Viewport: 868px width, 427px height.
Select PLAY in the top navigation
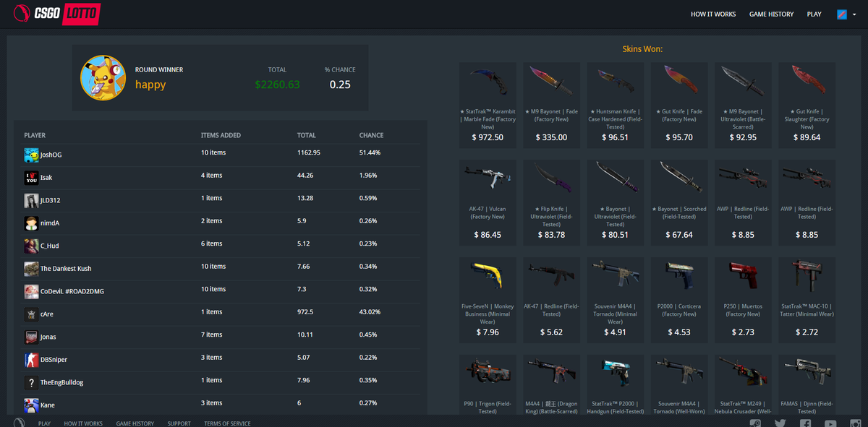814,14
